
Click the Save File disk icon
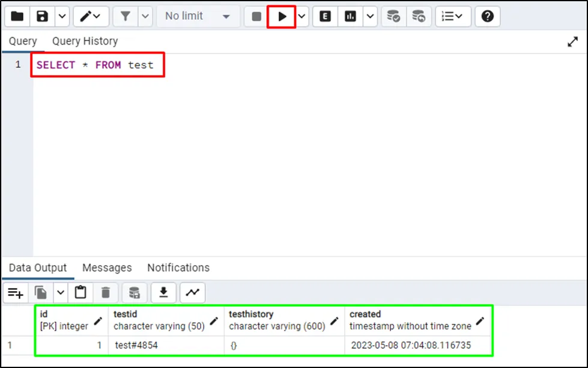click(42, 16)
